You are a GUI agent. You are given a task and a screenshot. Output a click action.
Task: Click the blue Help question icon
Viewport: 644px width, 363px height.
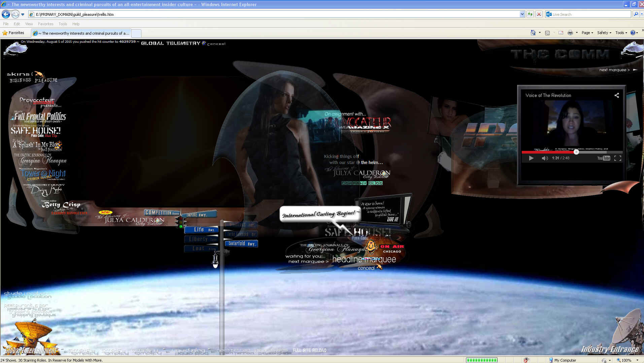coord(633,33)
